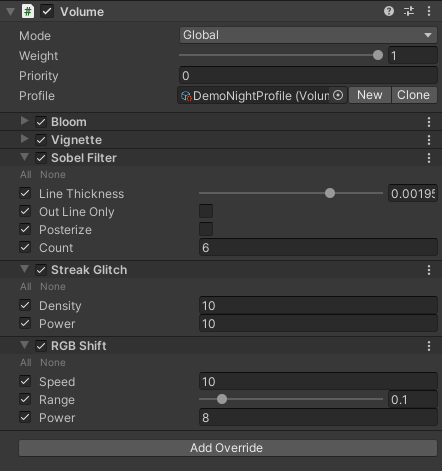Click the Volume script icon
The width and height of the screenshot is (442, 471).
pos(28,11)
